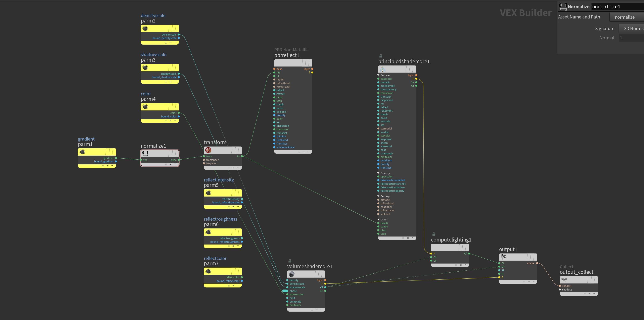Collapse the Settings group on principledshadercore1
644x320 pixels.
coord(378,196)
